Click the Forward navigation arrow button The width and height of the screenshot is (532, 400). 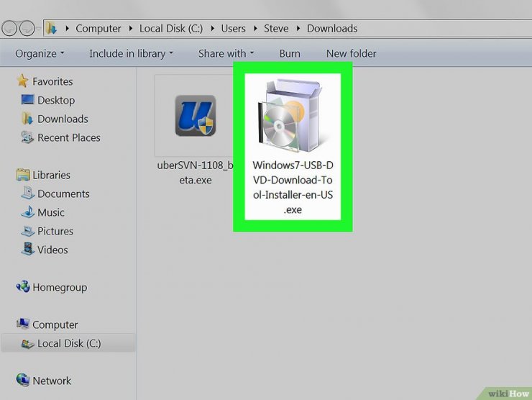tap(27, 28)
